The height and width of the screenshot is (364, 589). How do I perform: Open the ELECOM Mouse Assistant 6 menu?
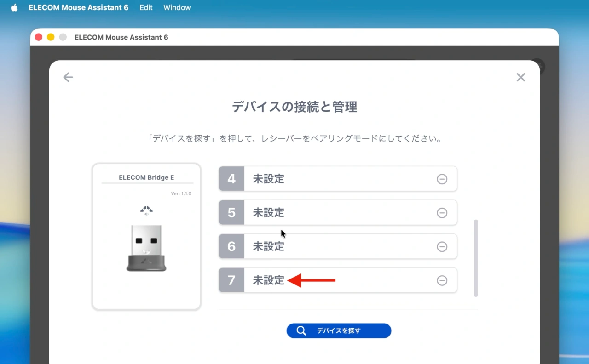pos(78,8)
